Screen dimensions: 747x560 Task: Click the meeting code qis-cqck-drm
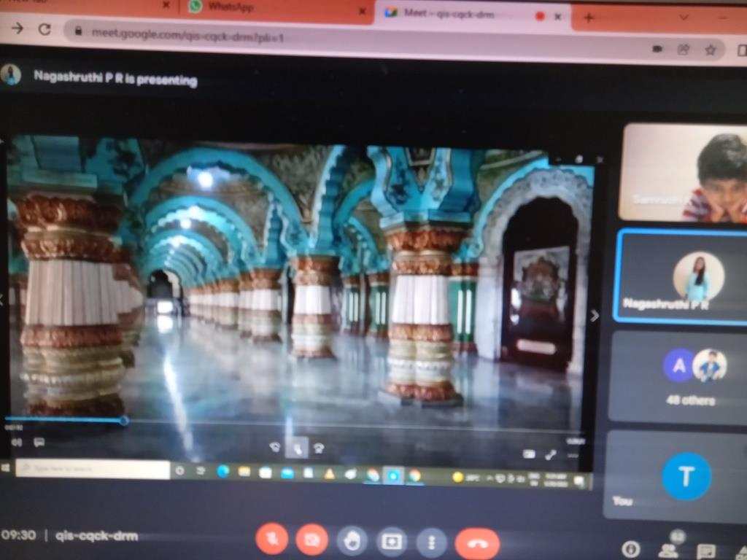97,536
